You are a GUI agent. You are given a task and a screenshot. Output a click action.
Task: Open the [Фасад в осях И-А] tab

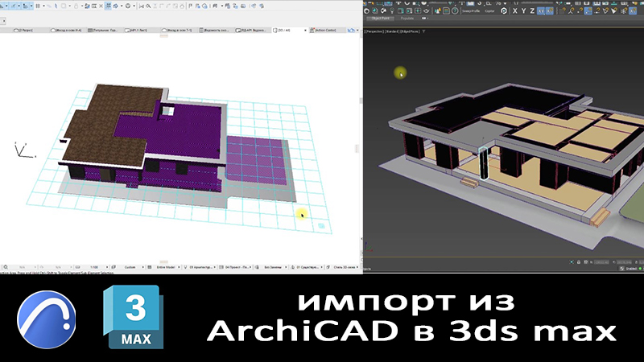pos(66,30)
